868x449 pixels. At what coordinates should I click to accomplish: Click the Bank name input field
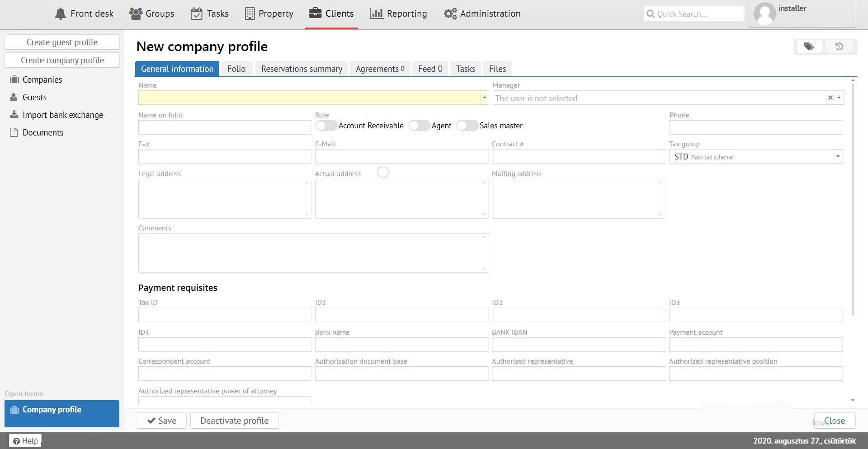tap(401, 345)
